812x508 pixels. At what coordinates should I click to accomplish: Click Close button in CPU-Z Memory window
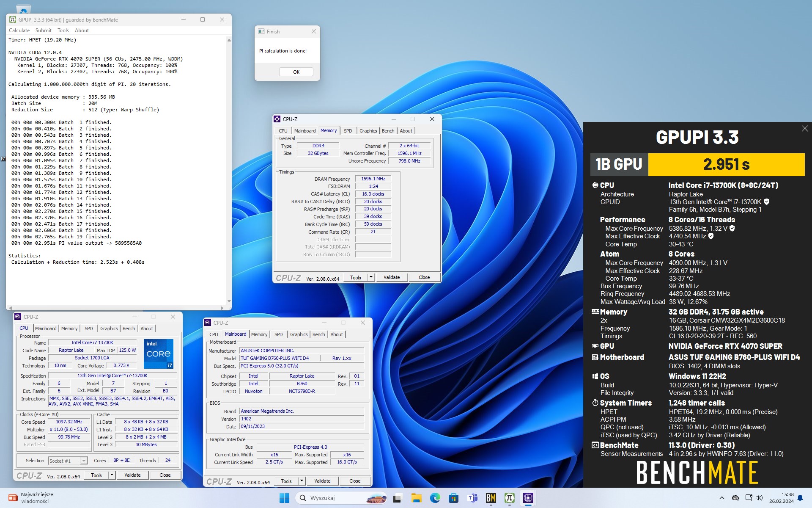424,277
